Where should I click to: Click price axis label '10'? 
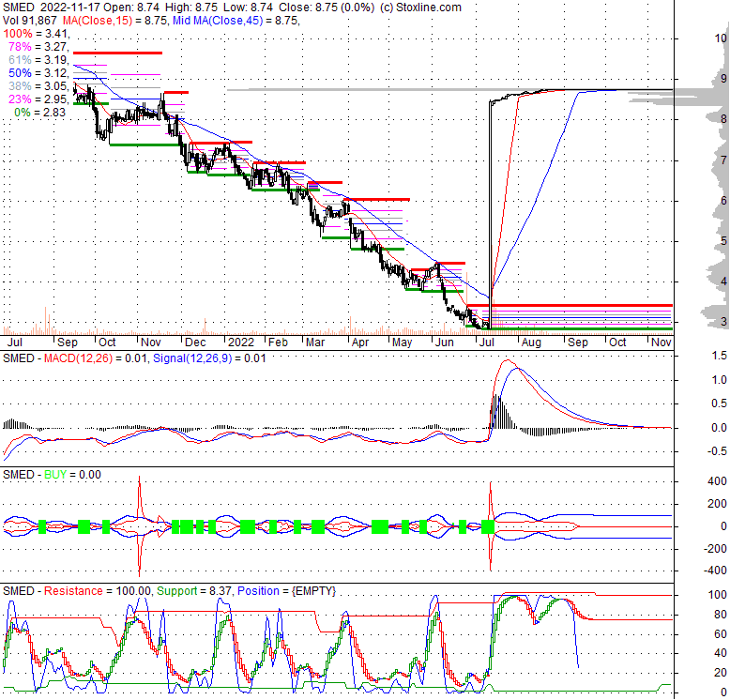tap(722, 38)
